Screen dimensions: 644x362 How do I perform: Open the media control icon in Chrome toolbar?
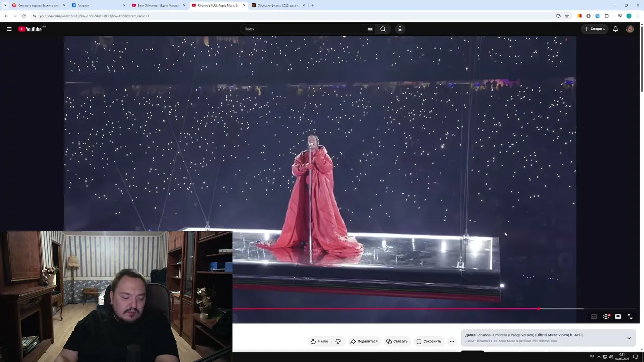(x=620, y=16)
